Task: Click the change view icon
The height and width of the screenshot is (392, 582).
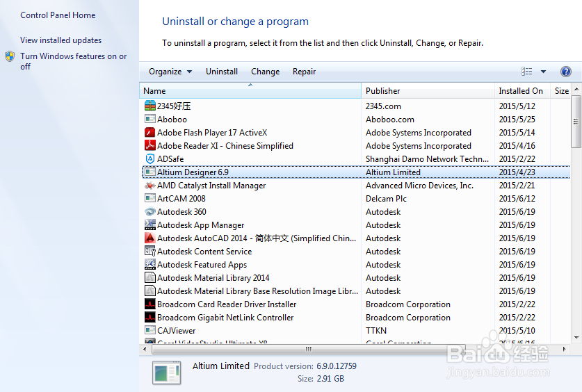Action: pos(526,72)
